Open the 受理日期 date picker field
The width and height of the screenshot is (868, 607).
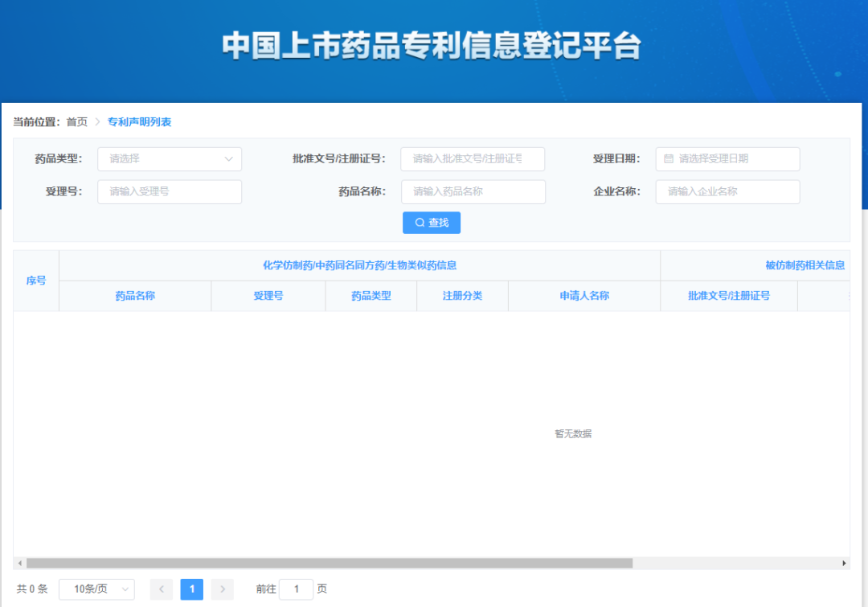(727, 159)
